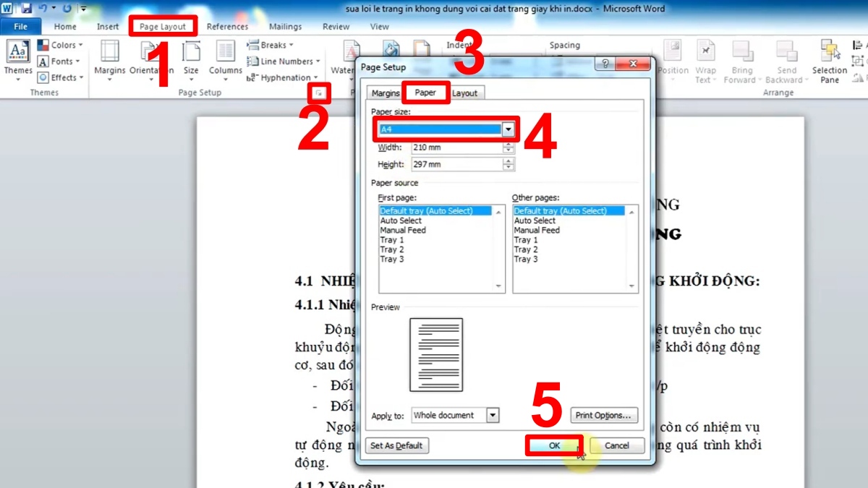This screenshot has width=868, height=488.
Task: Click the Help question mark in Page Setup dialog
Action: [605, 64]
